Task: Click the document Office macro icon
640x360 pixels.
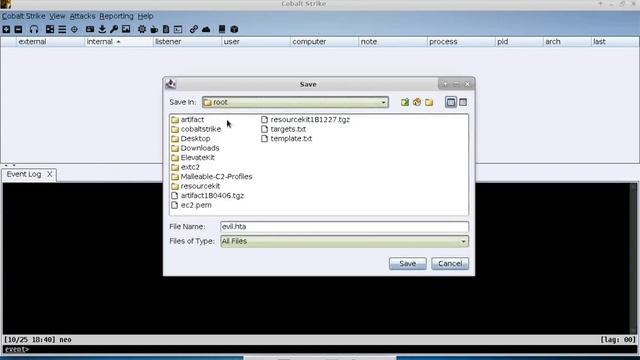Action: click(166, 29)
